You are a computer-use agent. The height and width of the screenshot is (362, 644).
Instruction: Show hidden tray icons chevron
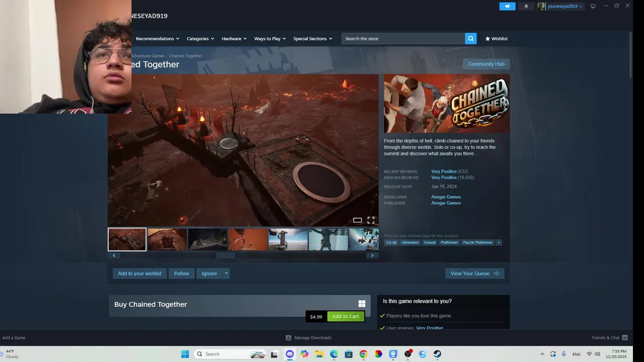pyautogui.click(x=542, y=354)
